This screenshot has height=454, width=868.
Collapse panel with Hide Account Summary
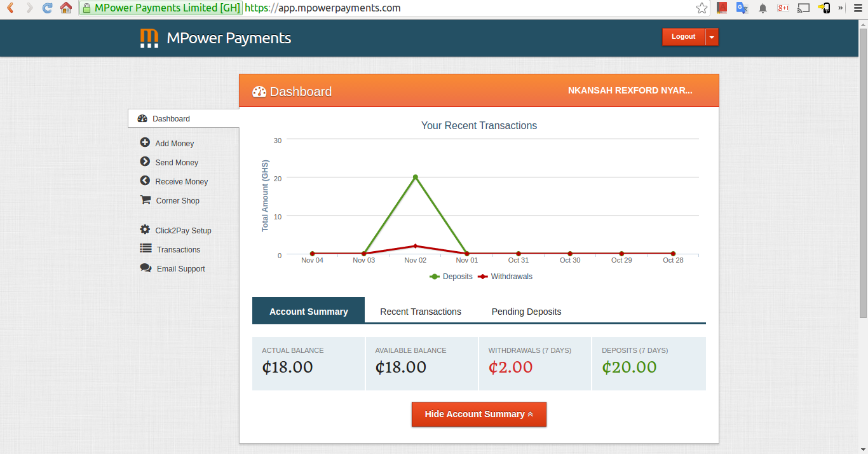[478, 414]
